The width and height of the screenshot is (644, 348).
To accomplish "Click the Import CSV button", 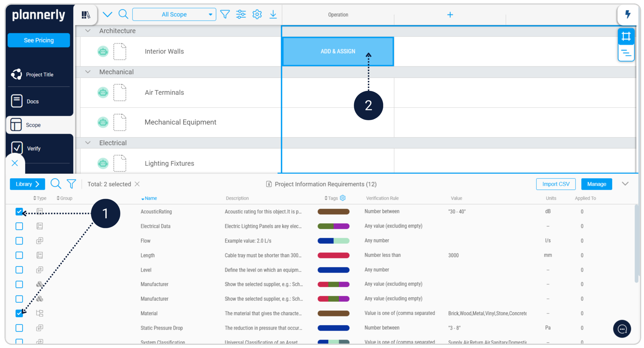I will [x=556, y=184].
